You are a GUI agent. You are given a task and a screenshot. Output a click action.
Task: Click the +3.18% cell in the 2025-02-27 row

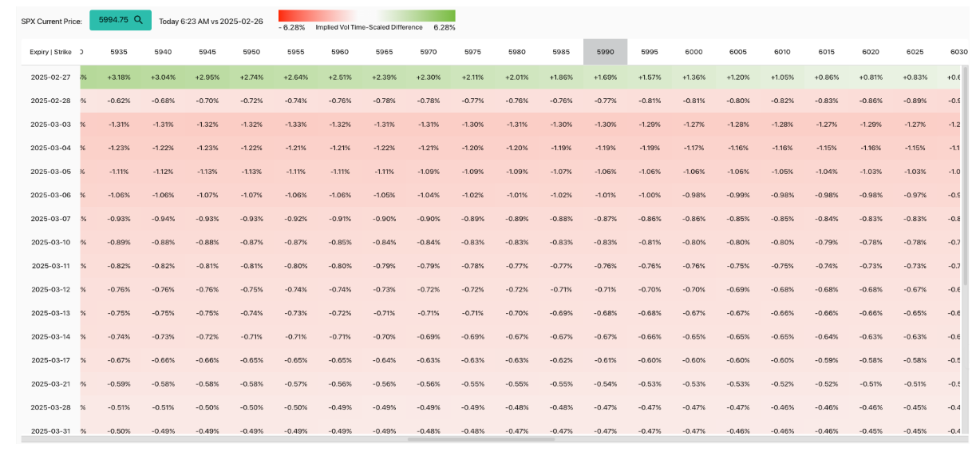[118, 77]
